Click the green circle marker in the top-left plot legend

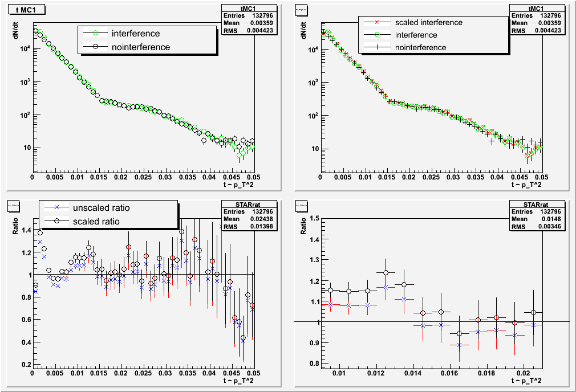(x=95, y=33)
